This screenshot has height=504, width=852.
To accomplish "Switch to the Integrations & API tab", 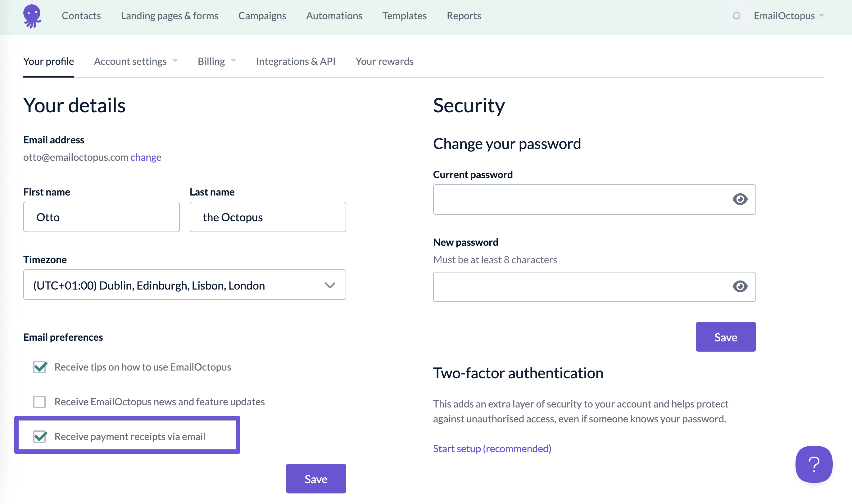I will click(296, 61).
